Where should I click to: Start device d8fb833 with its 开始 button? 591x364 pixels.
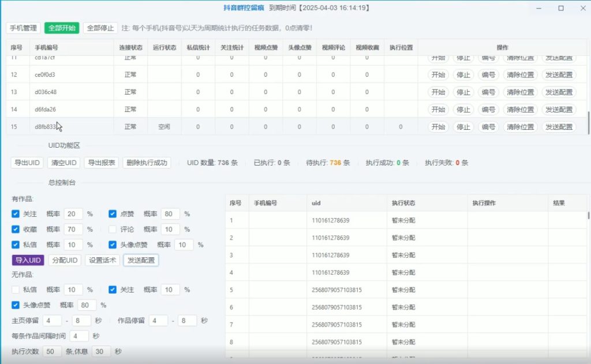tap(437, 126)
